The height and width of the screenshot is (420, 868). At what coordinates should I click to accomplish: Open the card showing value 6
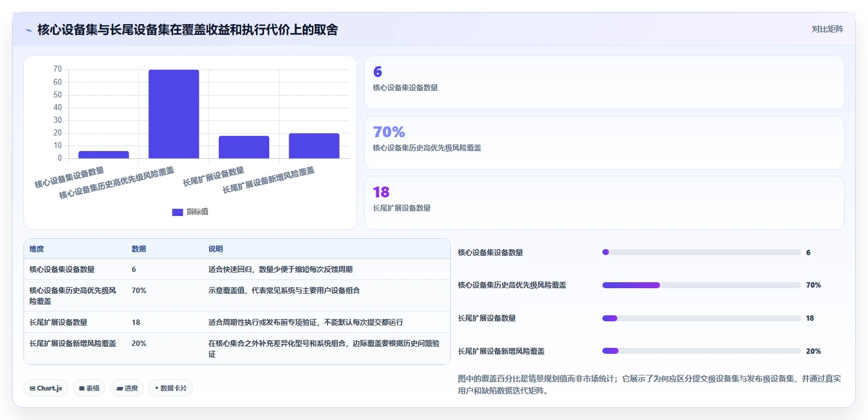tap(604, 82)
